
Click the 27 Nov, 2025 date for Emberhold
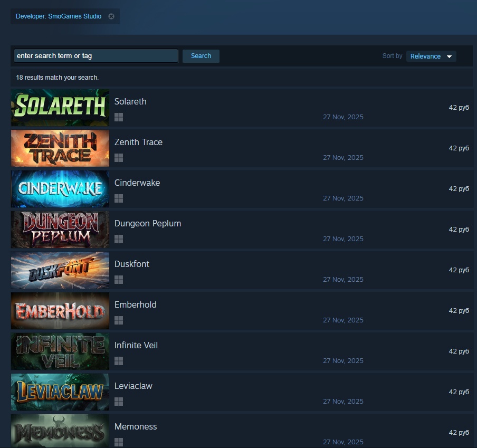pos(343,320)
